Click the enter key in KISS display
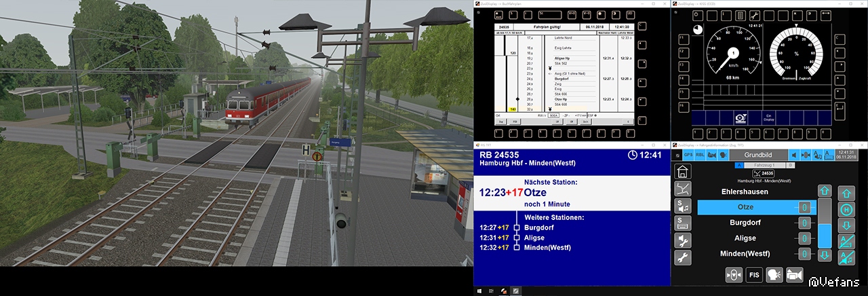This screenshot has width=868, height=296. pos(840,111)
